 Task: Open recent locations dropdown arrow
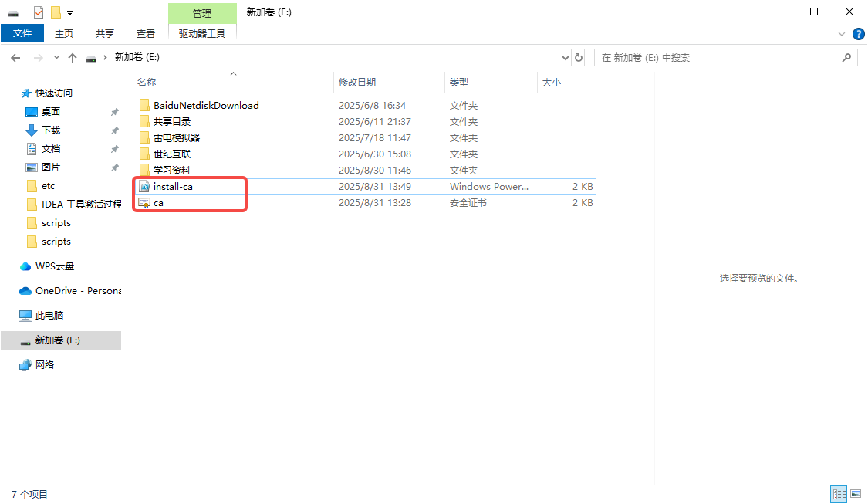[x=56, y=58]
